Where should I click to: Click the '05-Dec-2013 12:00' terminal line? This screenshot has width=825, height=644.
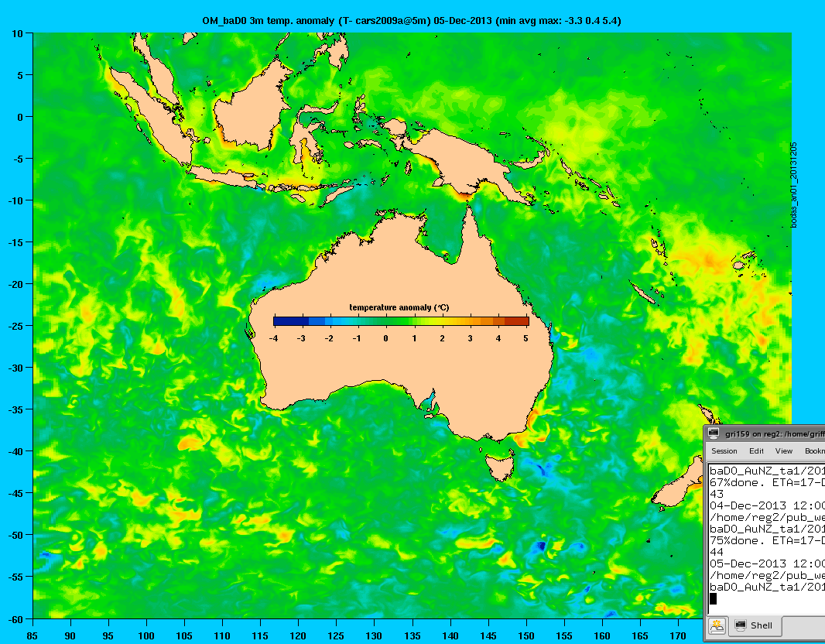pyautogui.click(x=767, y=563)
